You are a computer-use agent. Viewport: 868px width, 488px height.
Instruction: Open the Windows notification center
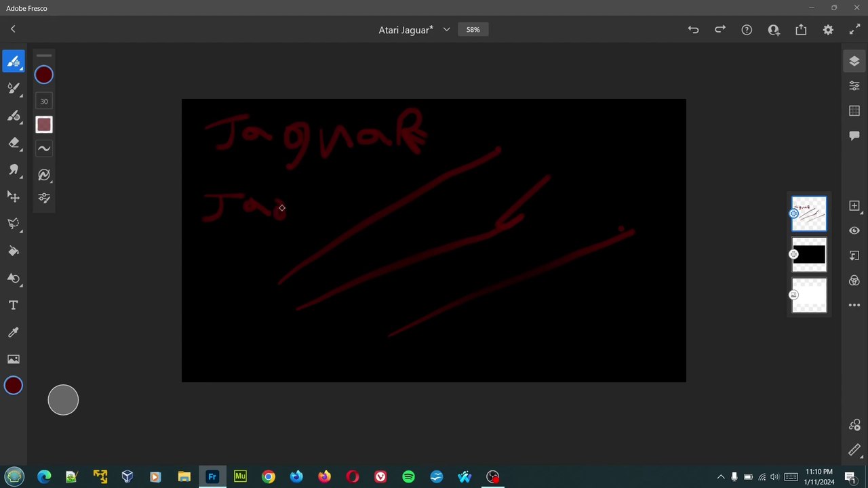pos(850,476)
